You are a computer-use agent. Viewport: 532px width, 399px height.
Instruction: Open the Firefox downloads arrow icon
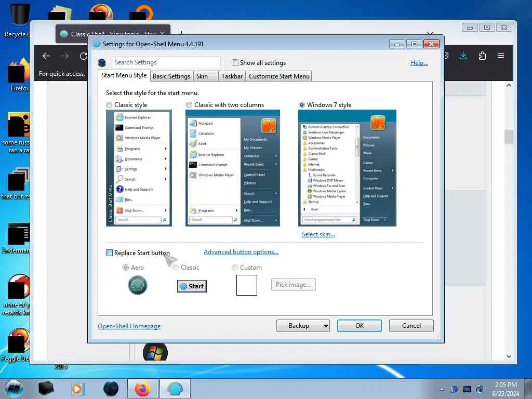tap(463, 56)
